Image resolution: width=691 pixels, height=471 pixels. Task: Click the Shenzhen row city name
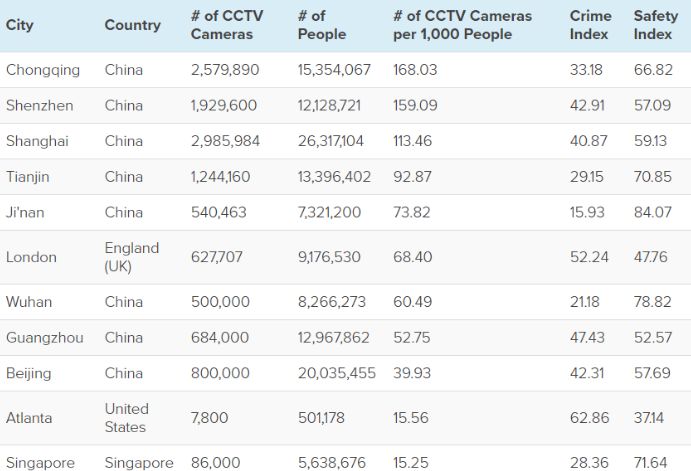tap(39, 105)
